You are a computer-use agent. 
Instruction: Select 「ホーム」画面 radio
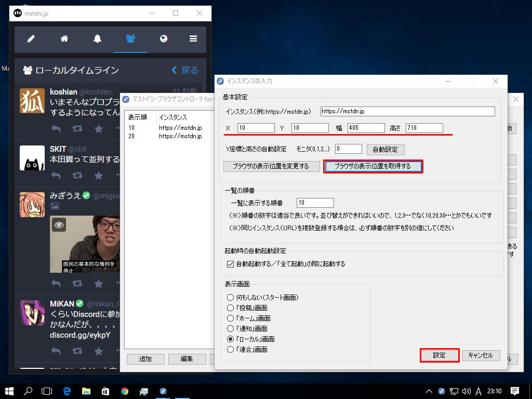click(x=230, y=318)
